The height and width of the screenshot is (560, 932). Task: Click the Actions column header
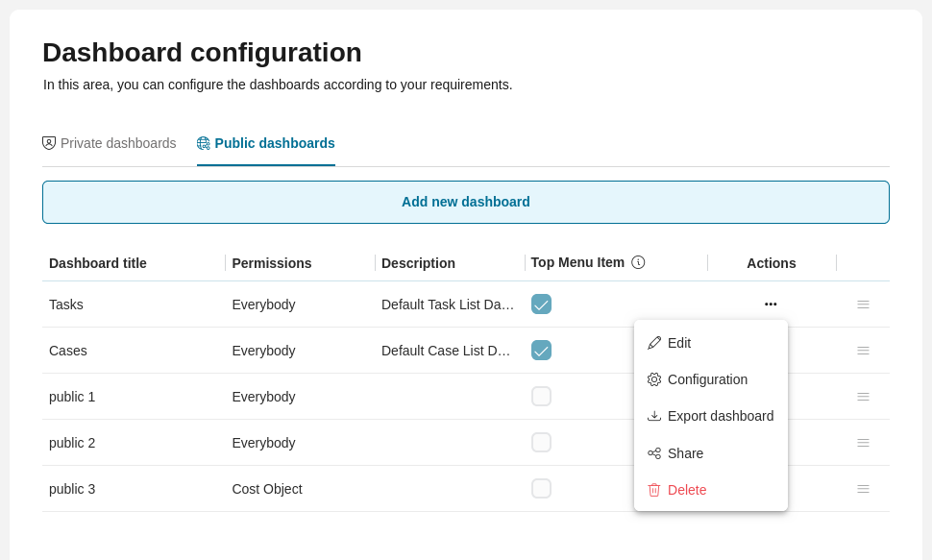(x=771, y=263)
